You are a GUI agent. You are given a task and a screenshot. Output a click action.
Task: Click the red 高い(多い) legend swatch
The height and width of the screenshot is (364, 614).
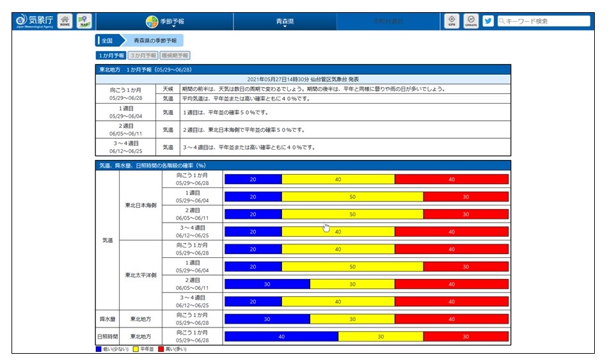tap(161, 349)
